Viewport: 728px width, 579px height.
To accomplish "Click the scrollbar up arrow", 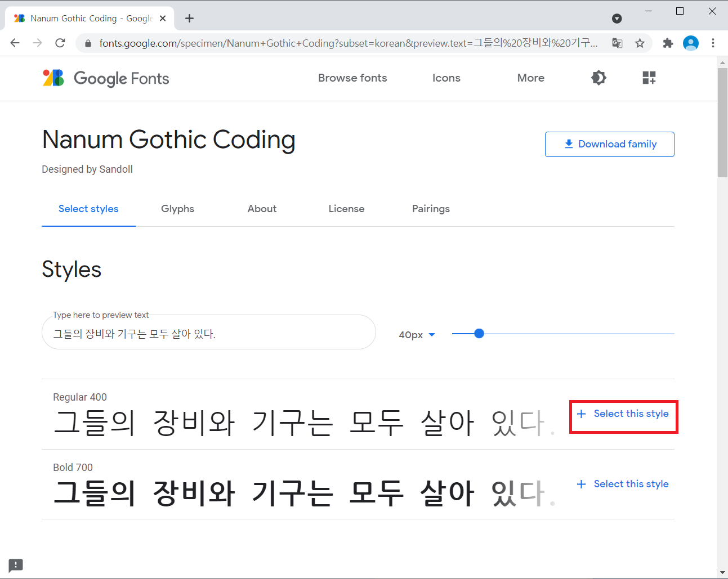I will click(722, 62).
